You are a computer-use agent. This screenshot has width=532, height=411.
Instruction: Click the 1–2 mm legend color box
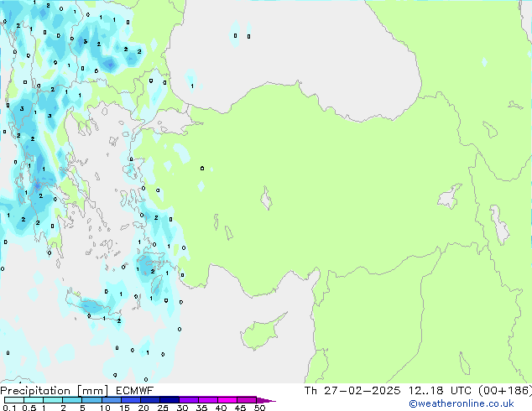(53, 400)
